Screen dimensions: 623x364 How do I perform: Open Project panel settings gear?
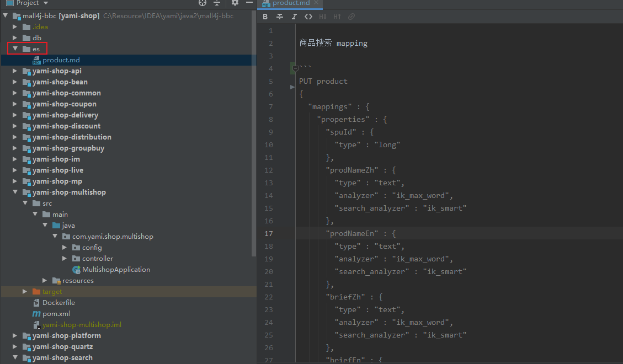pyautogui.click(x=235, y=3)
